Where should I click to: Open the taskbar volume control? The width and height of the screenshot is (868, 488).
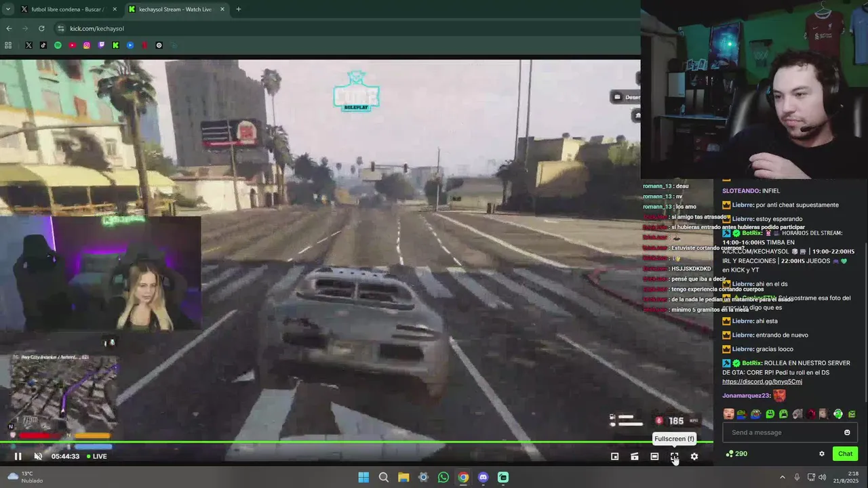click(x=822, y=477)
